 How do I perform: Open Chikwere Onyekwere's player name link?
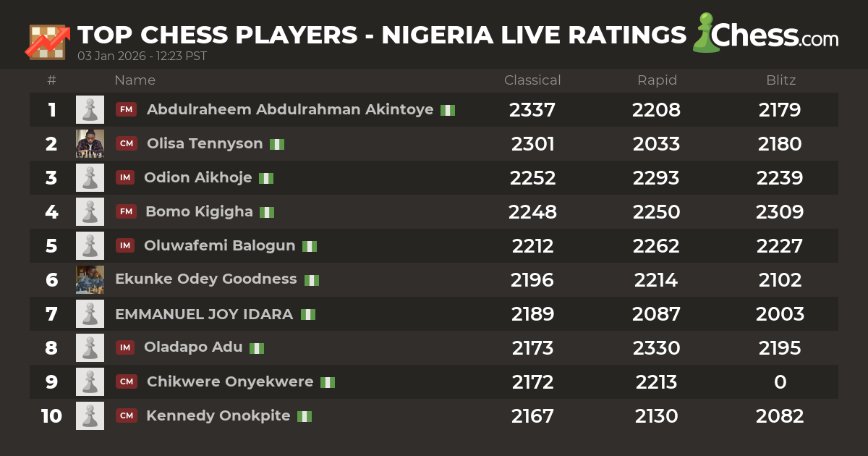[x=230, y=382]
